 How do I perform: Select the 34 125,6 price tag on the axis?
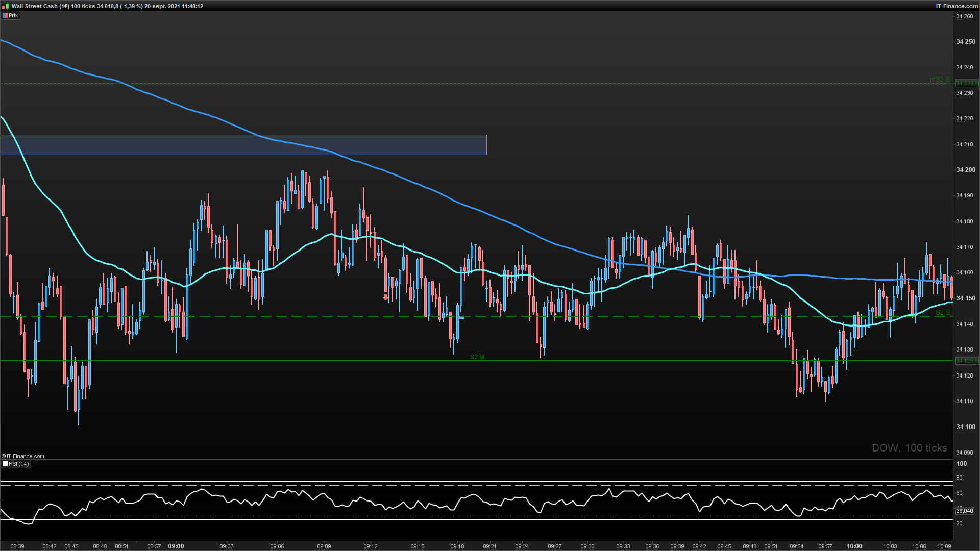967,361
